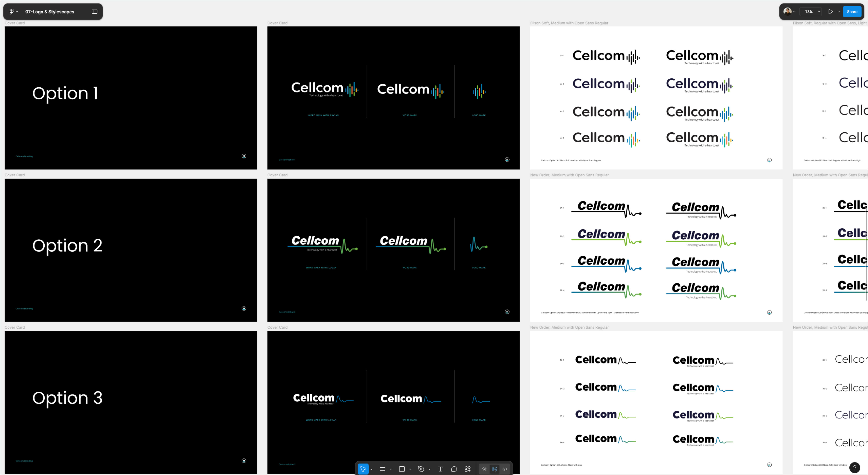The height and width of the screenshot is (475, 868).
Task: Open the Figma main menu
Action: click(13, 11)
